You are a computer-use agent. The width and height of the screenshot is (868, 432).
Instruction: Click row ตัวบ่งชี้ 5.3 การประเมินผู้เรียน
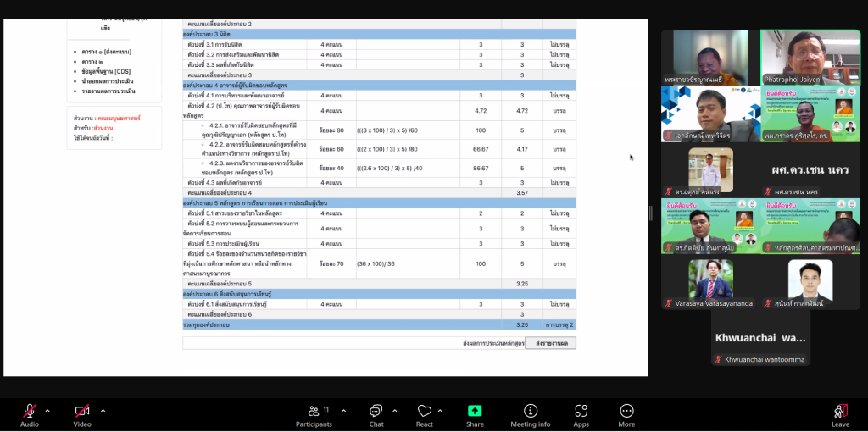click(379, 243)
